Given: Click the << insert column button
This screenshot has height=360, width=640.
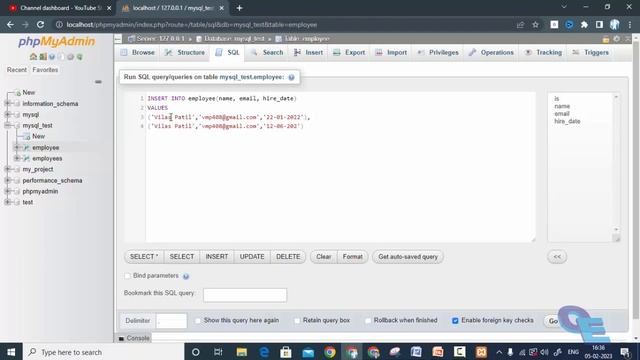Looking at the screenshot, I should pyautogui.click(x=557, y=257).
